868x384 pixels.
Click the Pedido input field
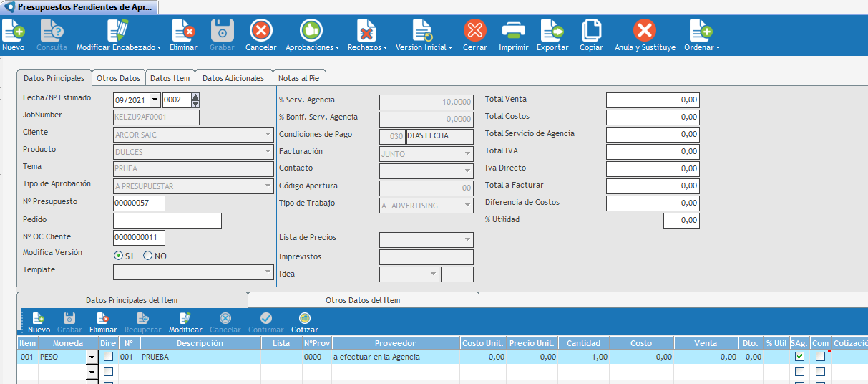[x=167, y=221]
